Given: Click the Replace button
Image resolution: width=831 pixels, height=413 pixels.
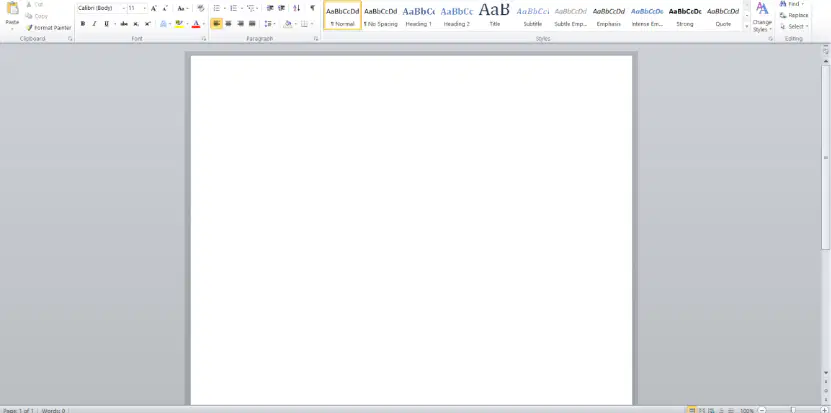Looking at the screenshot, I should [x=794, y=15].
